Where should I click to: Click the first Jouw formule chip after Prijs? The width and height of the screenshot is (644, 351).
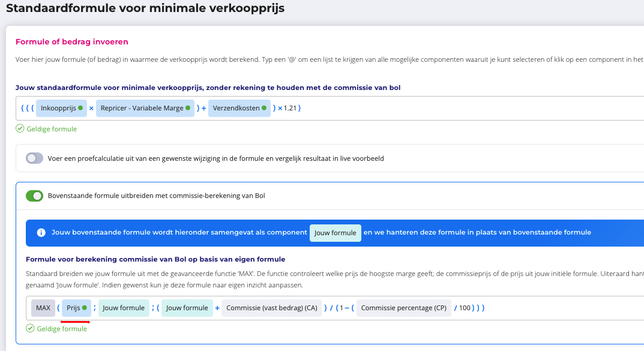[124, 308]
